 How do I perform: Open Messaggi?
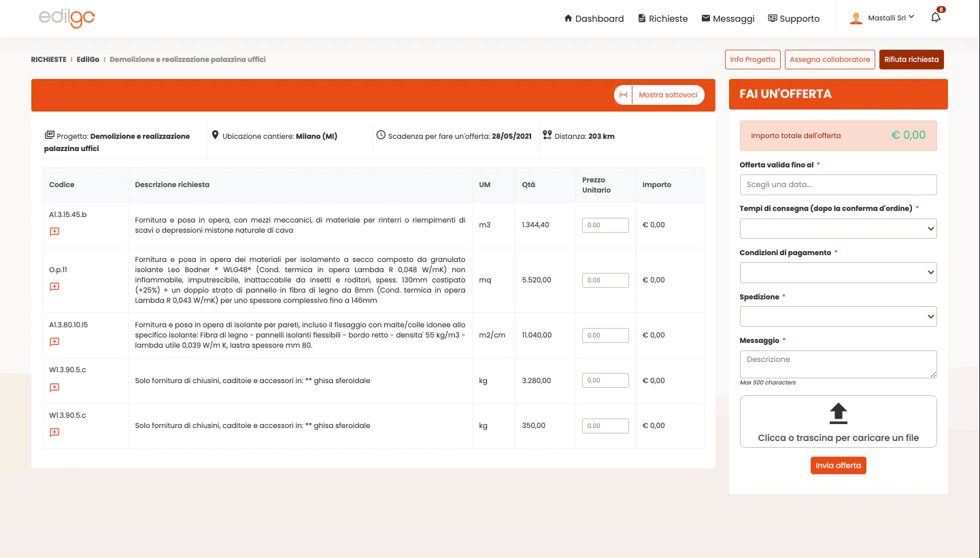click(728, 18)
